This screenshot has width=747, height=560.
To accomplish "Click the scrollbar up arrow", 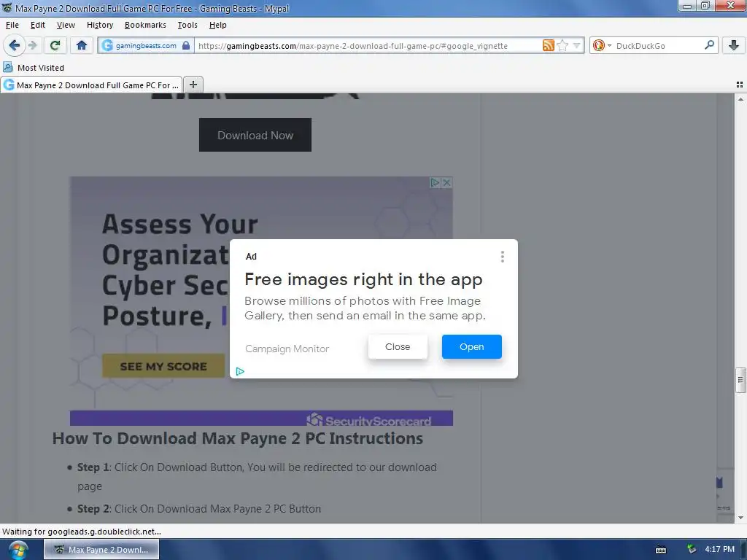I will coord(740,99).
